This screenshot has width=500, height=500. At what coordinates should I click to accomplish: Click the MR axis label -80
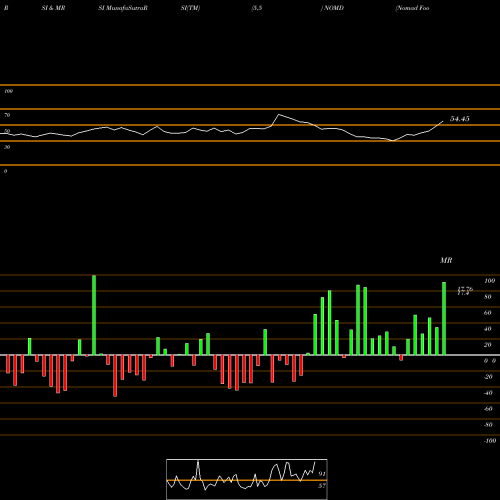click(488, 425)
